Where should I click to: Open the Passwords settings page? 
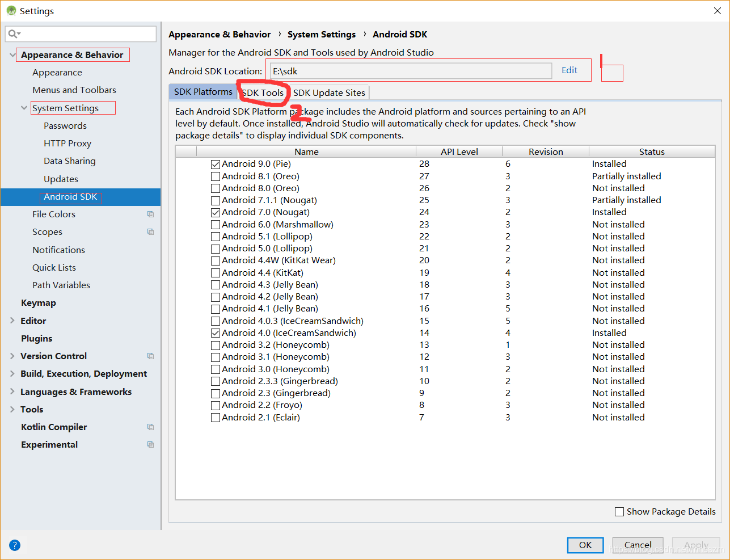pos(65,125)
